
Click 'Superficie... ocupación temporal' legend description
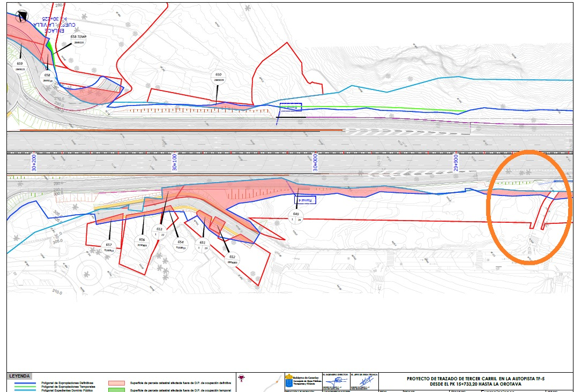pyautogui.click(x=181, y=390)
